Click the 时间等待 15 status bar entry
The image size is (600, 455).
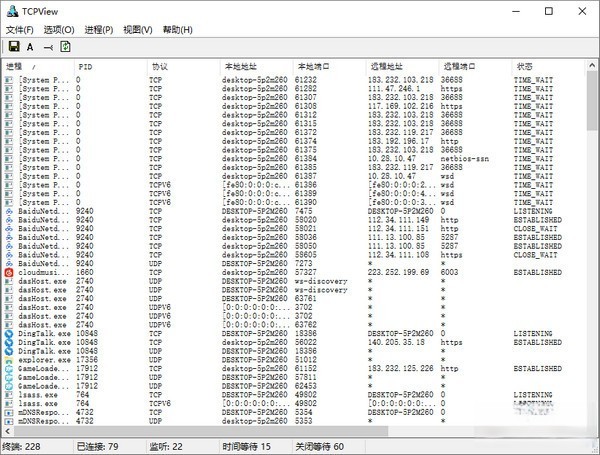click(246, 447)
